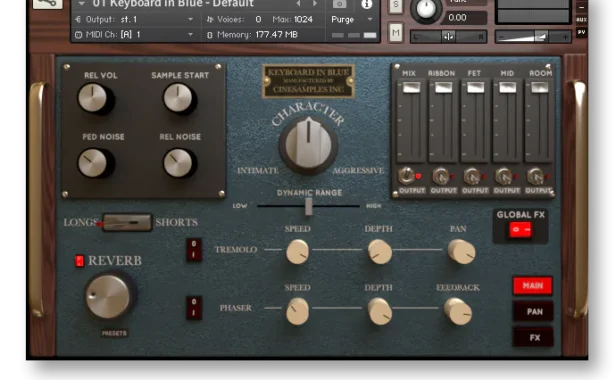Click the Tremolo DEPTH knob
The height and width of the screenshot is (380, 616).
(x=380, y=252)
